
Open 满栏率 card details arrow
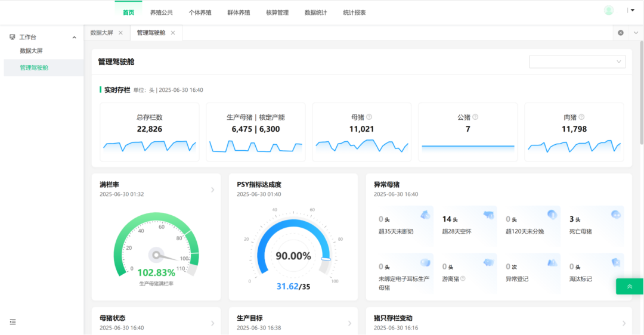(213, 190)
